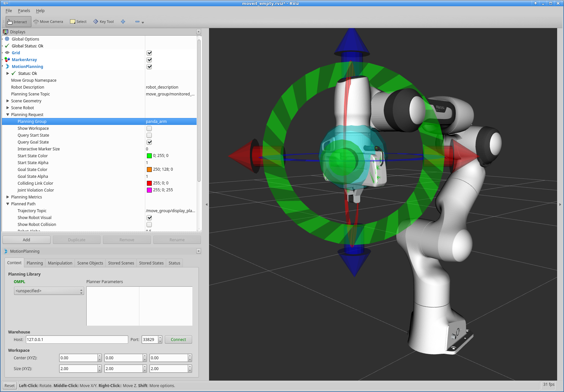Select the Interact tool
This screenshot has height=392, width=564.
coord(18,22)
